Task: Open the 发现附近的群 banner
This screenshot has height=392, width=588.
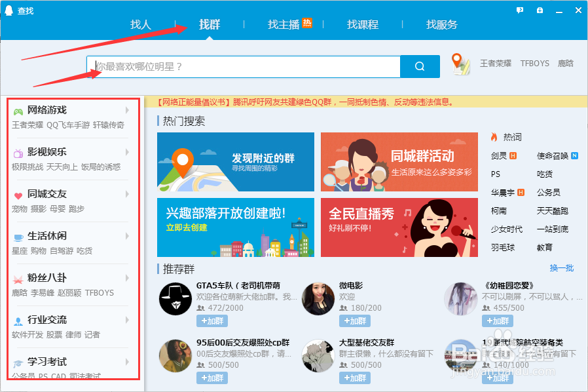Action: (x=236, y=162)
